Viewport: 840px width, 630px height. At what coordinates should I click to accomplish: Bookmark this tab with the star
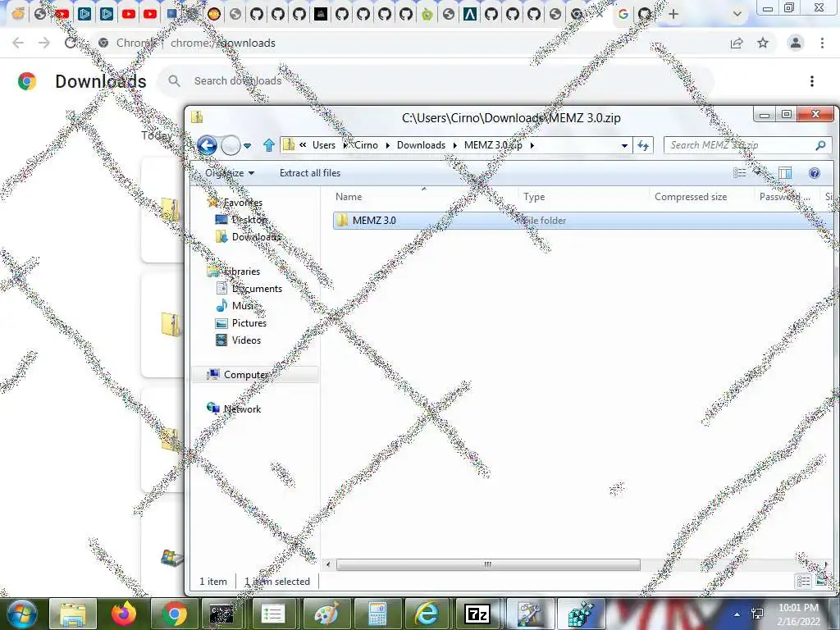pyautogui.click(x=763, y=43)
